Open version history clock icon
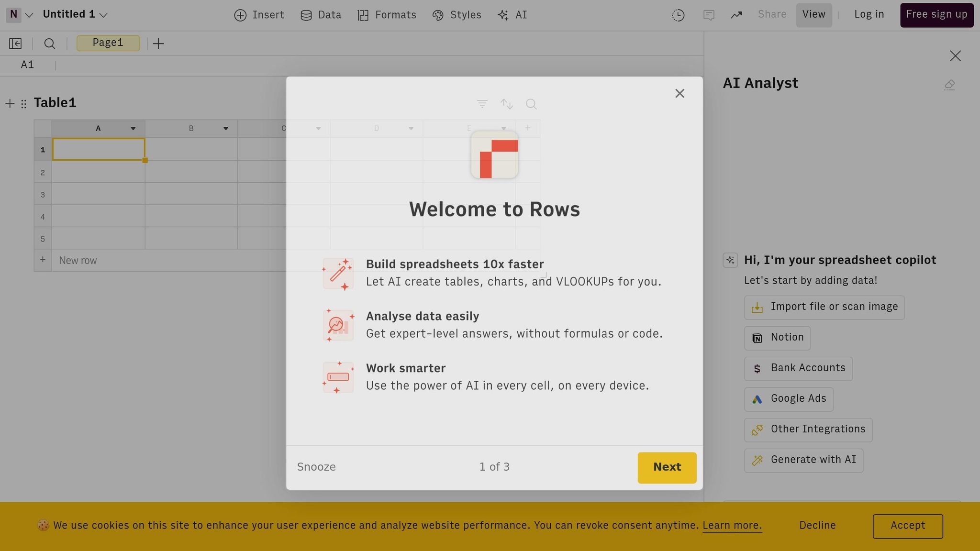The width and height of the screenshot is (980, 551). click(x=678, y=15)
